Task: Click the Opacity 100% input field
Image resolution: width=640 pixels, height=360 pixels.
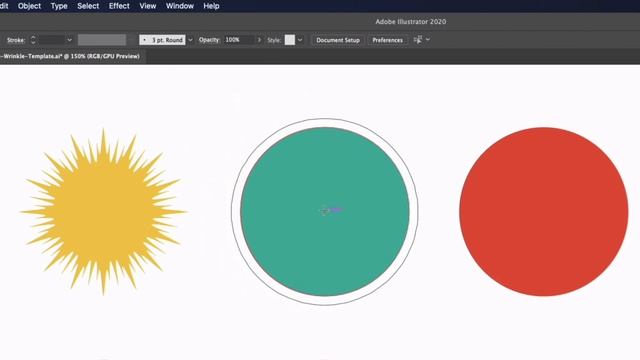Action: (x=239, y=40)
